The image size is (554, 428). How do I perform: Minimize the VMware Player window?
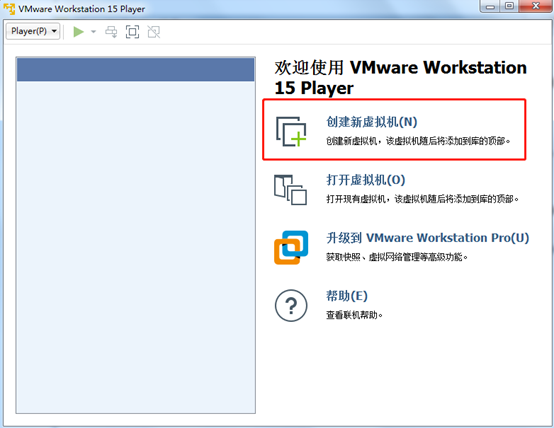[490, 6]
